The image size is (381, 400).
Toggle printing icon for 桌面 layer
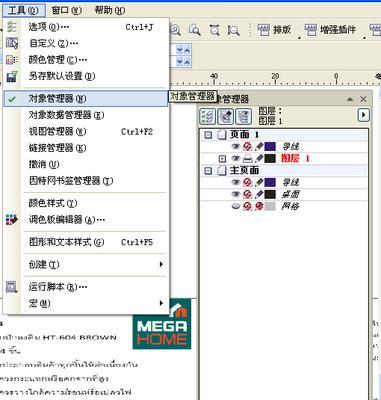click(247, 194)
